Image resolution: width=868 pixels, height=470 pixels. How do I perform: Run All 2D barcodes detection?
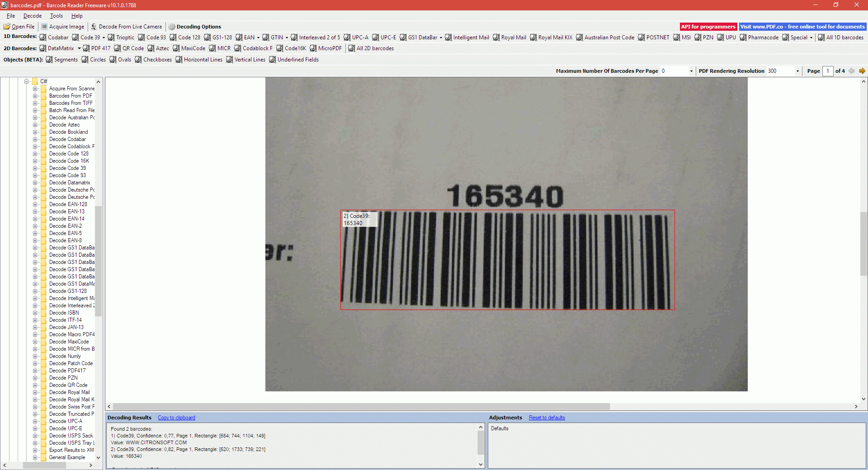coord(371,48)
